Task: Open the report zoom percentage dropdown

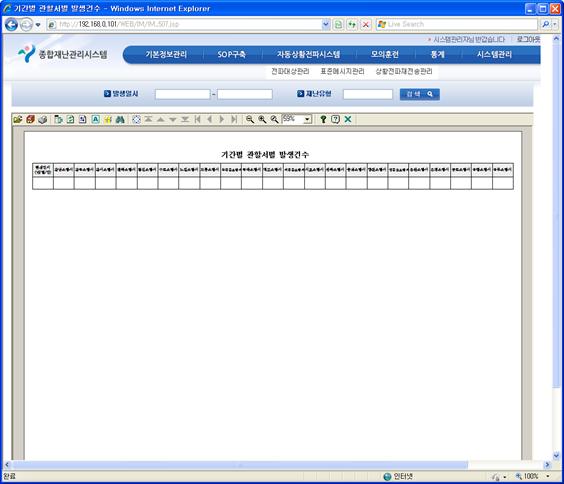Action: (308, 119)
